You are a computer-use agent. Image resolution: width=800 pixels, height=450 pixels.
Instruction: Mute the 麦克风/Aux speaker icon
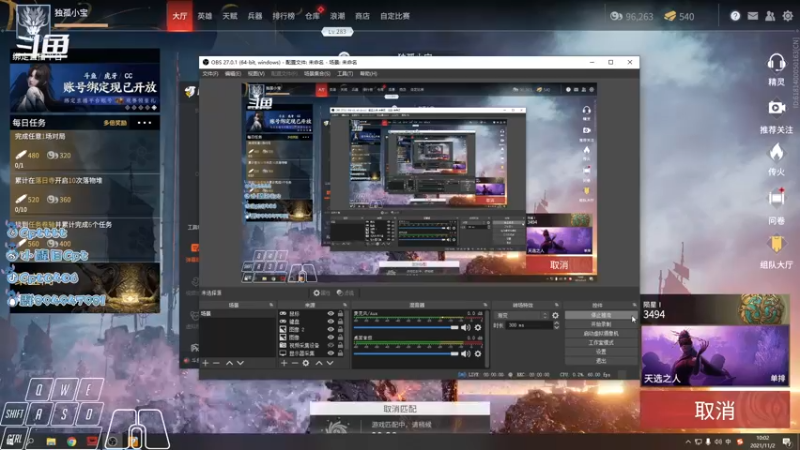[465, 327]
